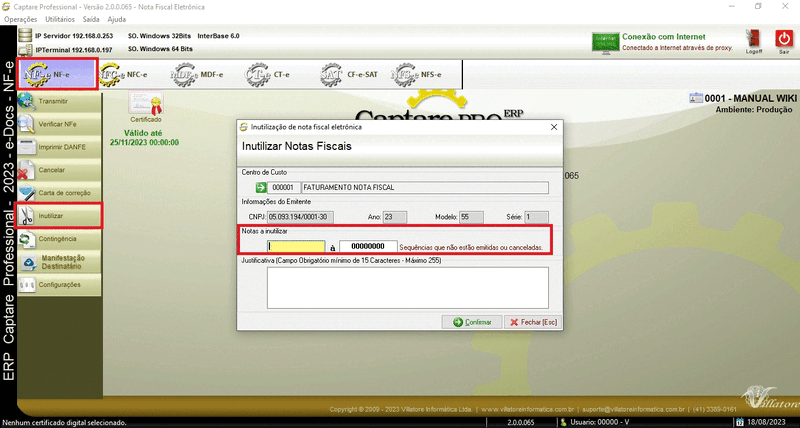Image resolution: width=800 pixels, height=428 pixels.
Task: Click the red X Cancelar icon
Action: pyautogui.click(x=26, y=170)
